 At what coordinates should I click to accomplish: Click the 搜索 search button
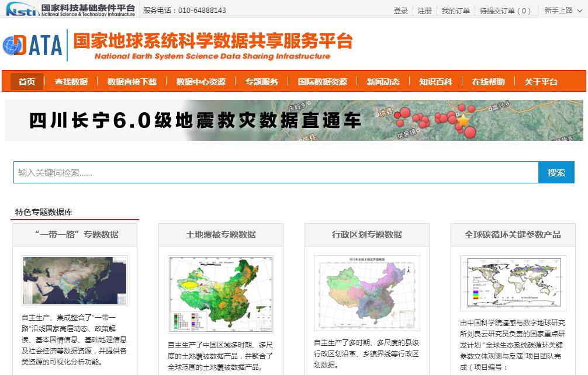coord(556,172)
